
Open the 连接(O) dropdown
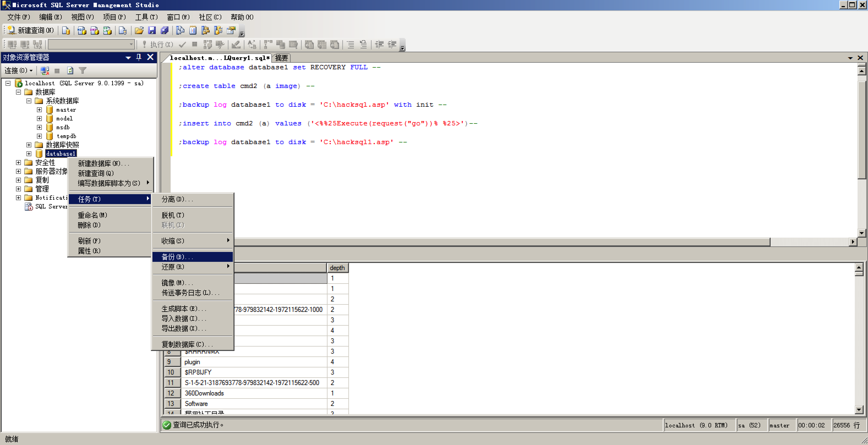click(x=18, y=70)
